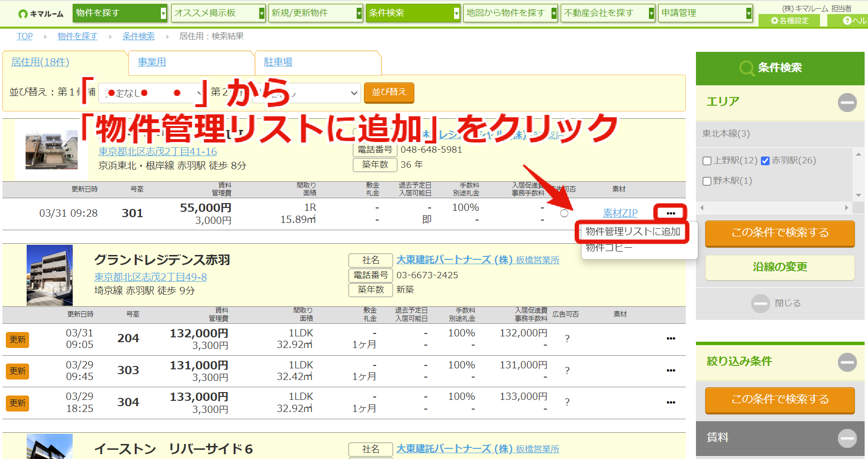Click the advertising question mark for room 303
This screenshot has width=868, height=459.
click(567, 371)
